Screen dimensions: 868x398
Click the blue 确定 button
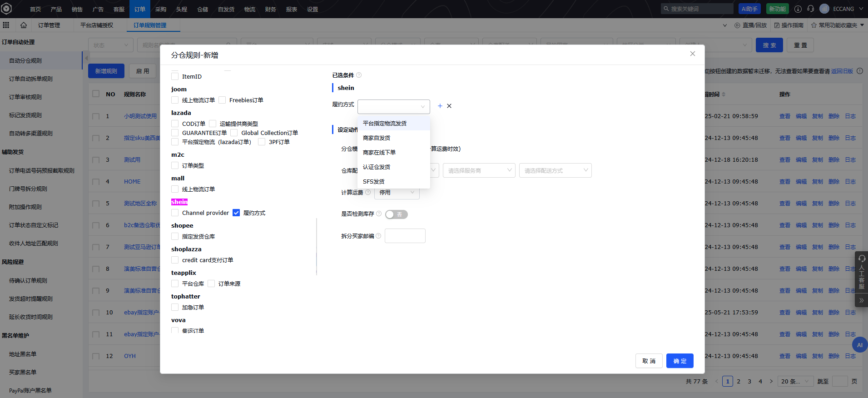coord(680,361)
